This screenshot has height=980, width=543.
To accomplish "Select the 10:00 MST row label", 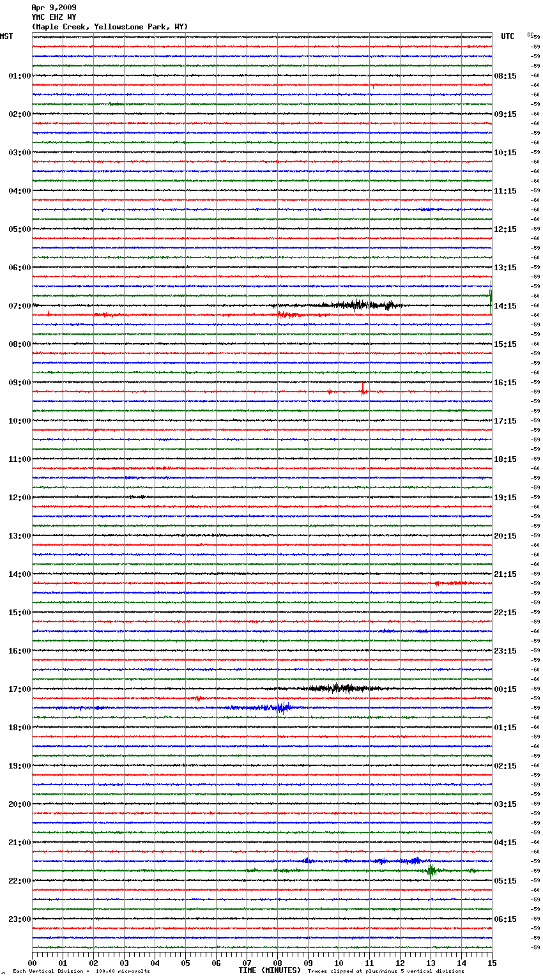I will pyautogui.click(x=20, y=421).
